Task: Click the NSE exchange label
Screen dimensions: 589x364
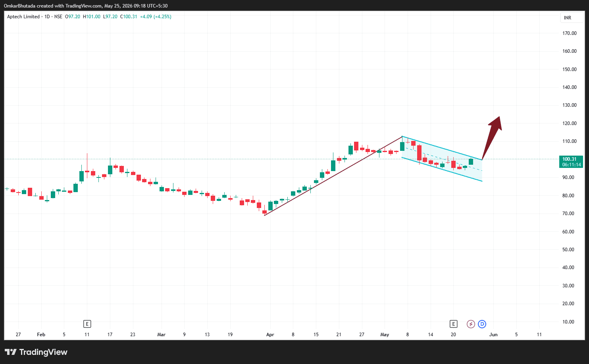Action: 58,17
